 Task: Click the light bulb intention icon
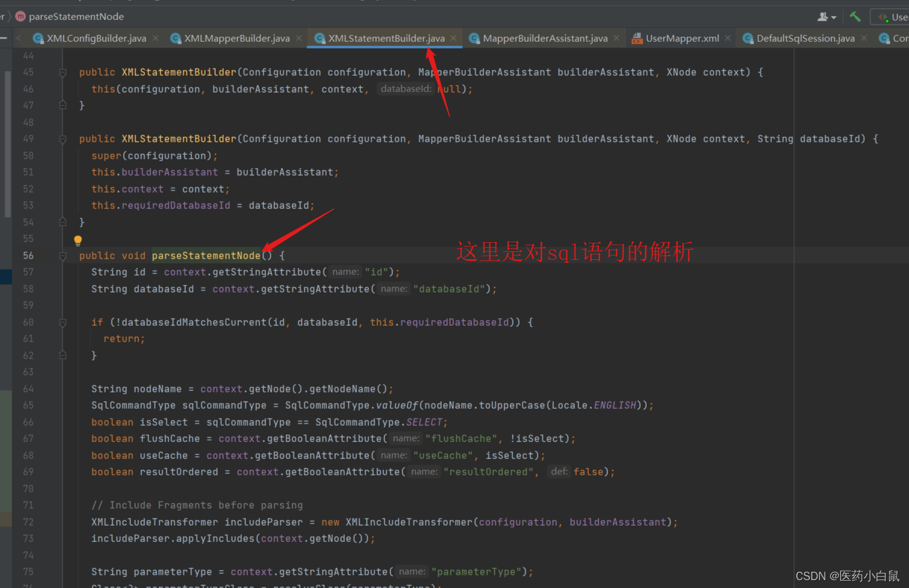point(78,240)
